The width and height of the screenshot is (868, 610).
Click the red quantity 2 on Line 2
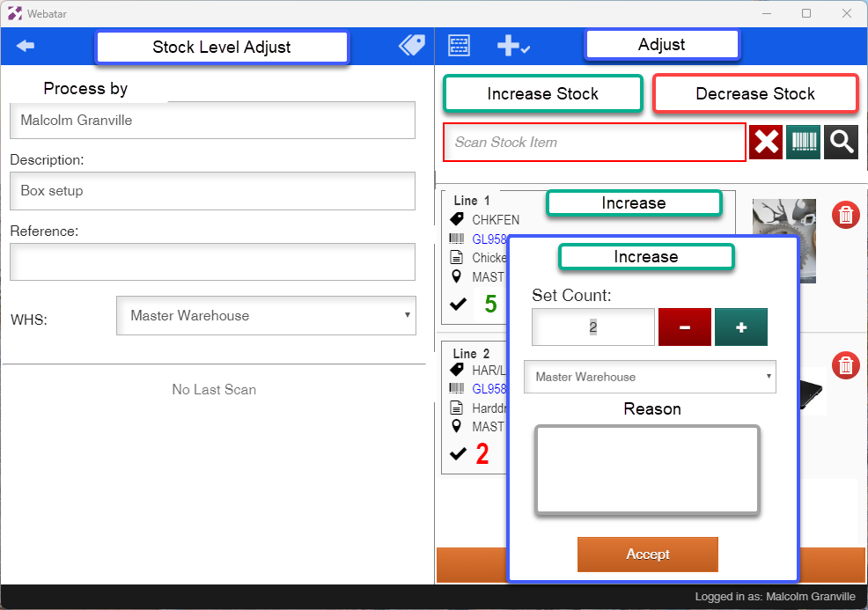[x=482, y=454]
